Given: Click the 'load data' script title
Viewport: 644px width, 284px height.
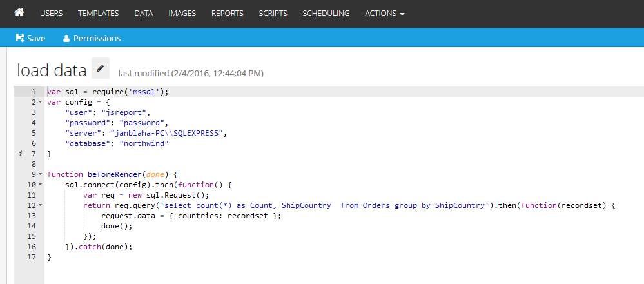Looking at the screenshot, I should (52, 70).
